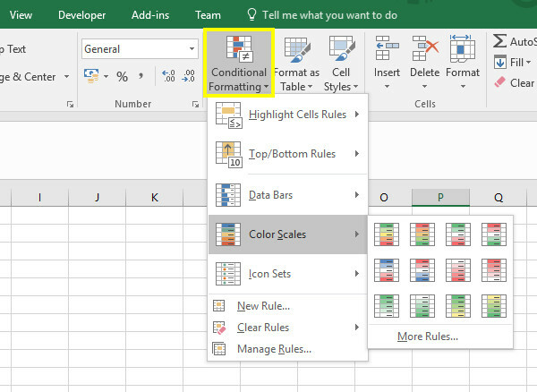Open the Fill dropdown arrow

pos(529,63)
